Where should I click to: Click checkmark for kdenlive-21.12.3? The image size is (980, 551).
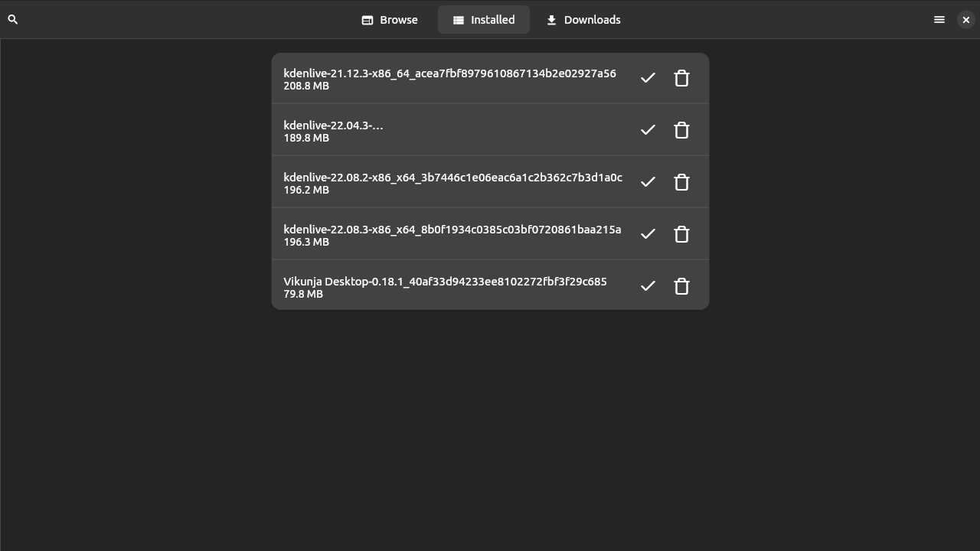tap(648, 78)
